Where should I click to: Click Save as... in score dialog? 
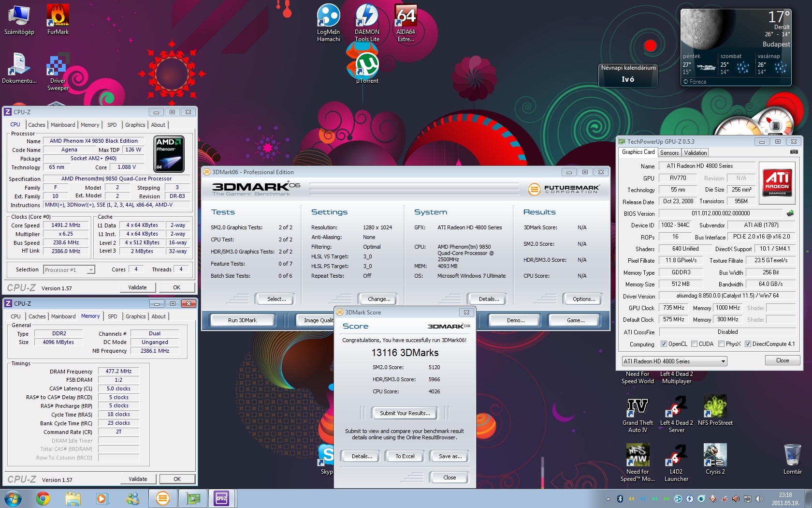tap(450, 456)
